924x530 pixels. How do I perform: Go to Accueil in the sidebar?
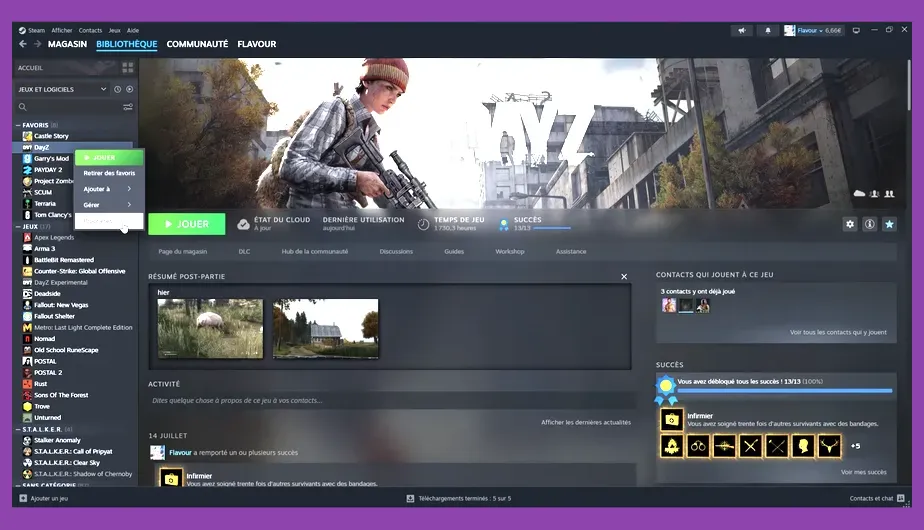(30, 68)
